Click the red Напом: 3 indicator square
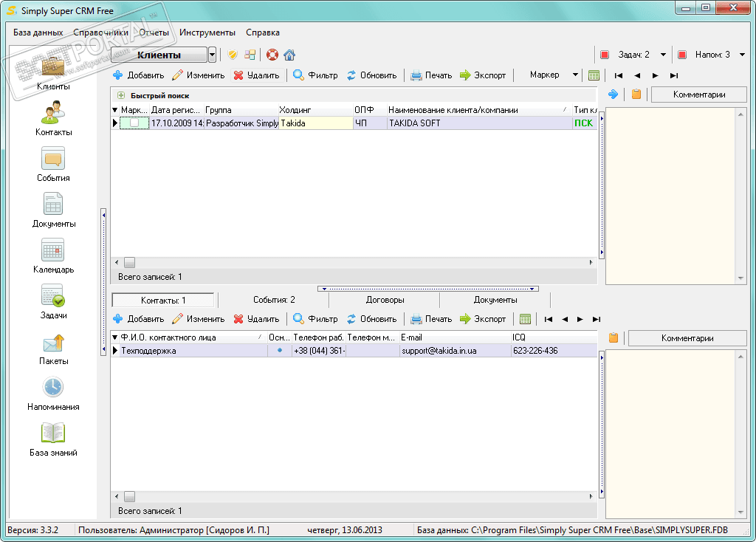756x542 pixels. [681, 55]
